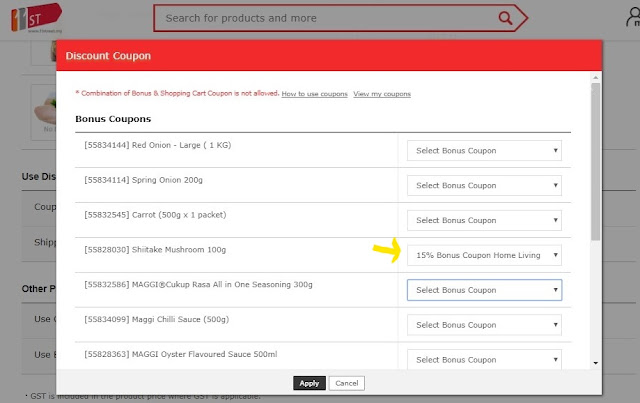The height and width of the screenshot is (403, 640).
Task: Focus the product search field
Action: point(327,18)
